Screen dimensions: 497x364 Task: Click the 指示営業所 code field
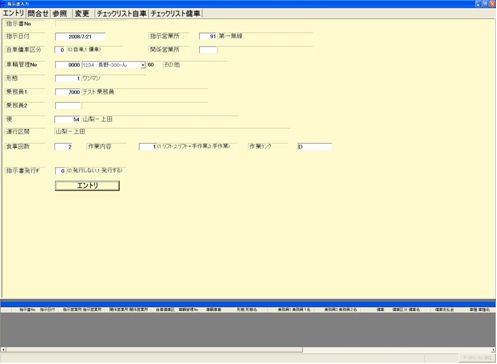click(x=208, y=36)
